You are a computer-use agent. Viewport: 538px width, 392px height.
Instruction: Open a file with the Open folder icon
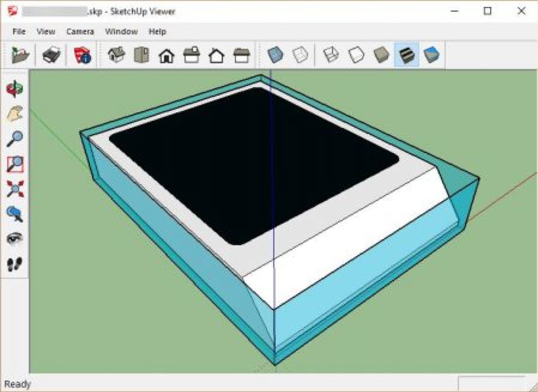(x=20, y=55)
